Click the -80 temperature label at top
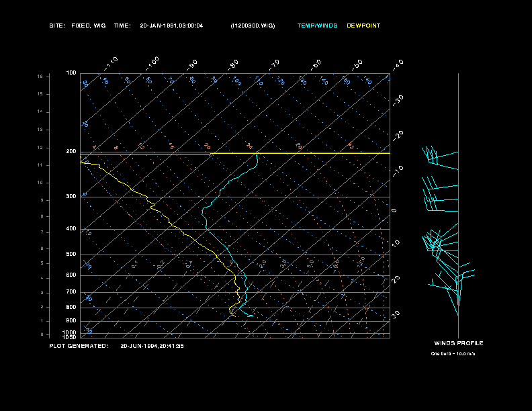 [233, 65]
